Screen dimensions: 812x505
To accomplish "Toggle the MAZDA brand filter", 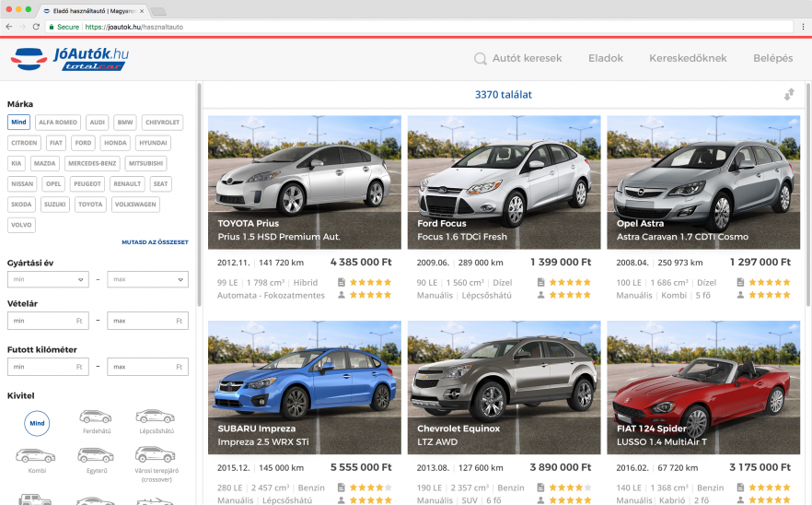I will click(44, 163).
